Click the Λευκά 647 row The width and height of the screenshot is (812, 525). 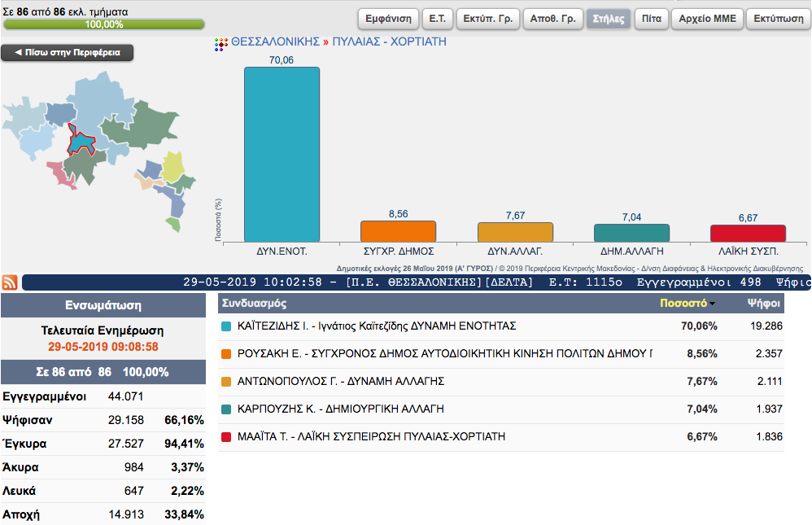click(x=103, y=491)
